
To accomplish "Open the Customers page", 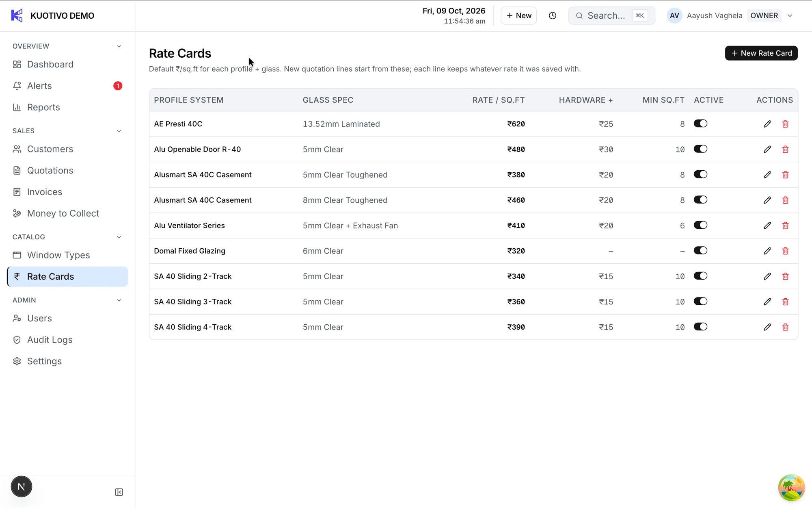I will point(67,149).
